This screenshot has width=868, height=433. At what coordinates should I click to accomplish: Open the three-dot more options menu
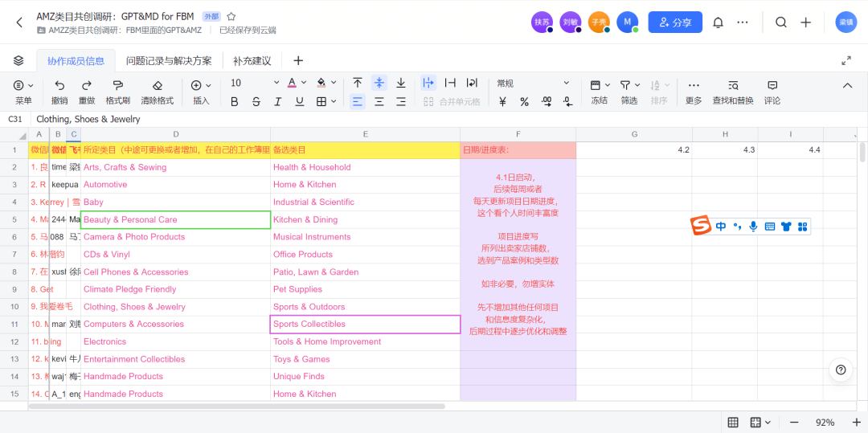(743, 22)
